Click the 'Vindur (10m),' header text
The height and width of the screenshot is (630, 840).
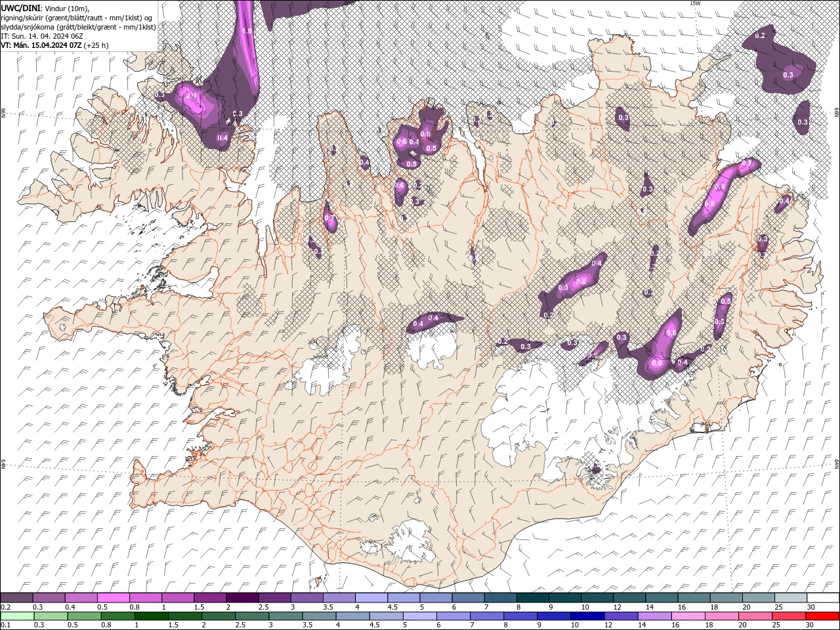66,8
